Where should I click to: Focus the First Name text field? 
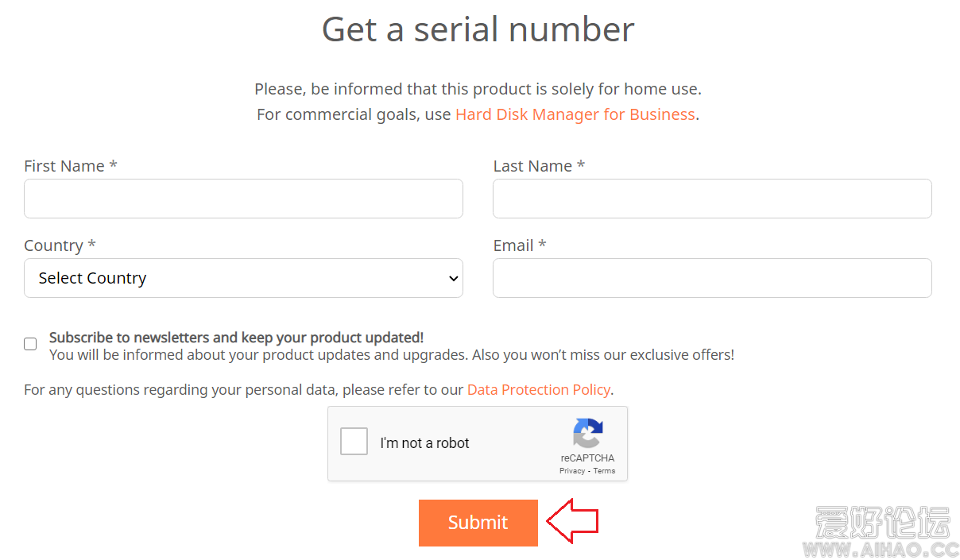coord(243,199)
